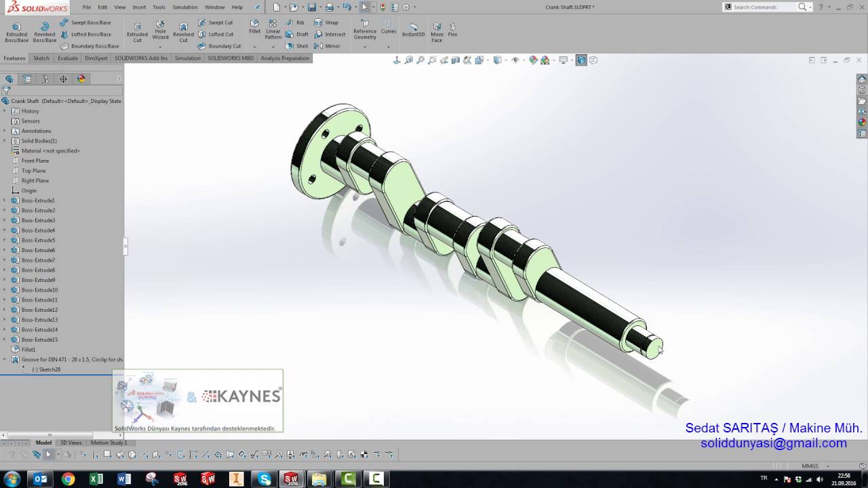The width and height of the screenshot is (868, 488).
Task: Select the Move Face tool
Action: coord(437,31)
